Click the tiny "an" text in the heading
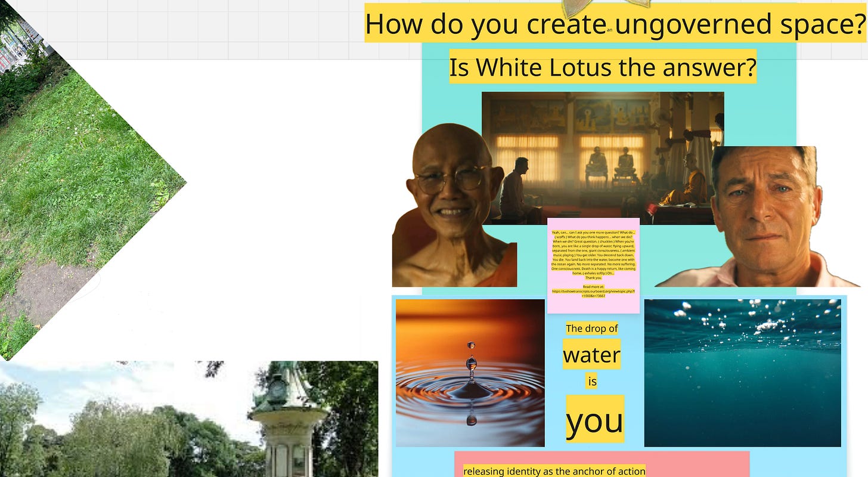The width and height of the screenshot is (868, 477). click(x=609, y=29)
